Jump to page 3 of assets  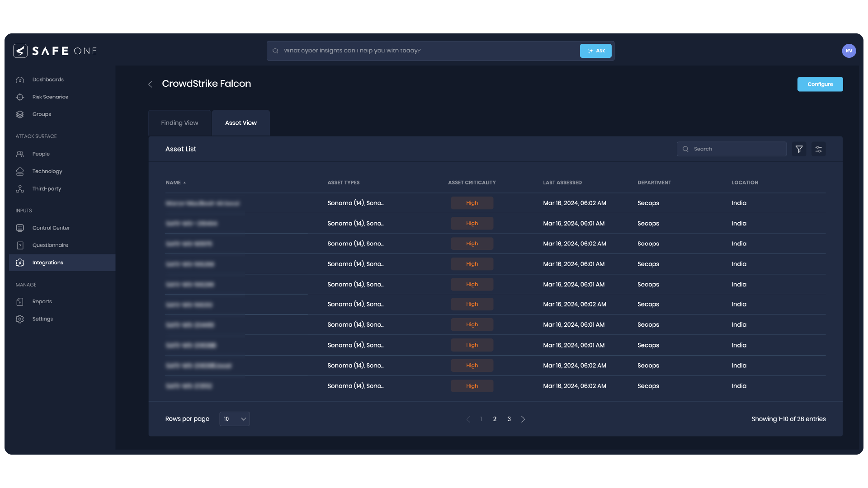click(509, 419)
